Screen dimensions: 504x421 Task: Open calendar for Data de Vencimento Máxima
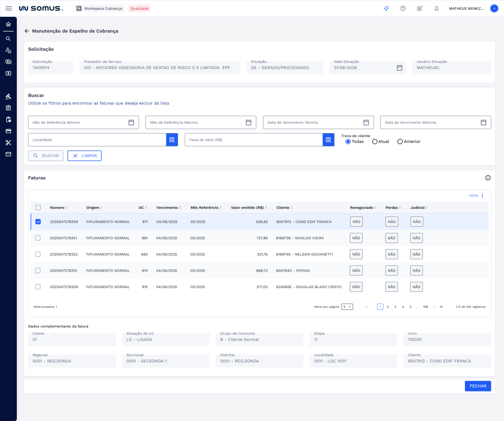[483, 122]
